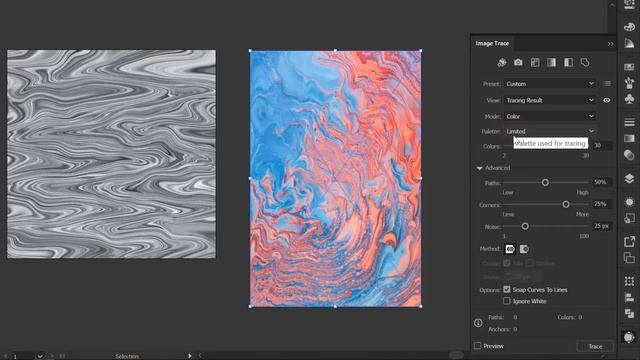This screenshot has width=640, height=360.
Task: Enable the Ignore White checkbox
Action: pyautogui.click(x=507, y=301)
